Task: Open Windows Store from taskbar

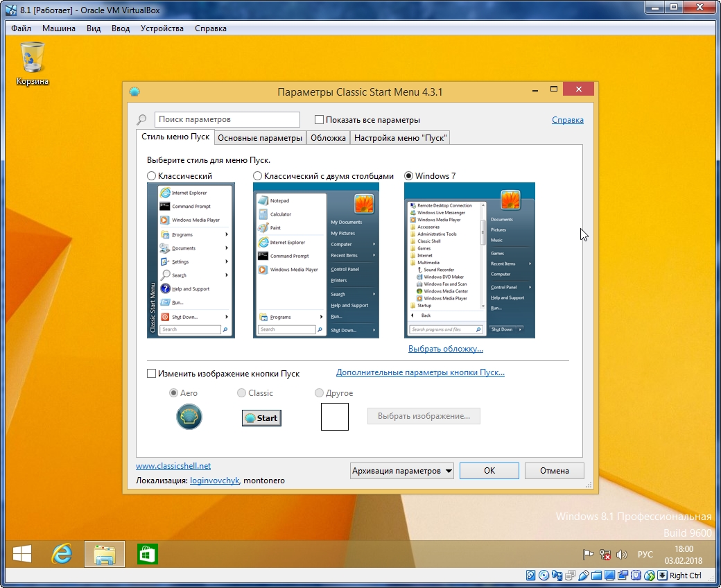Action: (x=147, y=553)
